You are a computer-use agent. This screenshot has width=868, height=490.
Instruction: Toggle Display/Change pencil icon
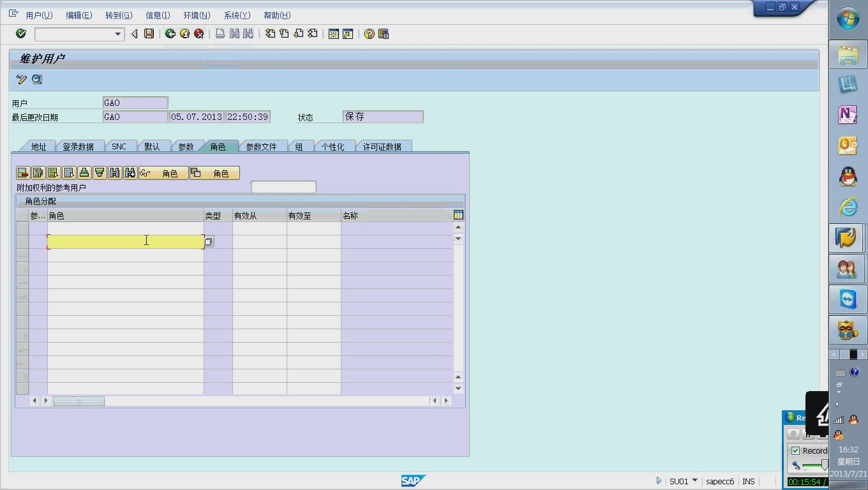point(22,80)
